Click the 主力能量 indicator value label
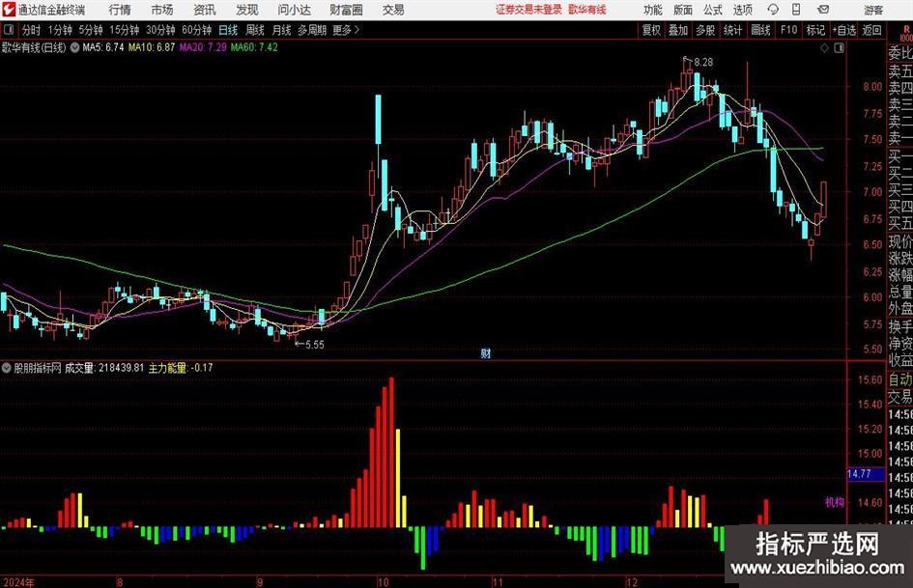Screen dimensions: 913x588 coord(181,368)
